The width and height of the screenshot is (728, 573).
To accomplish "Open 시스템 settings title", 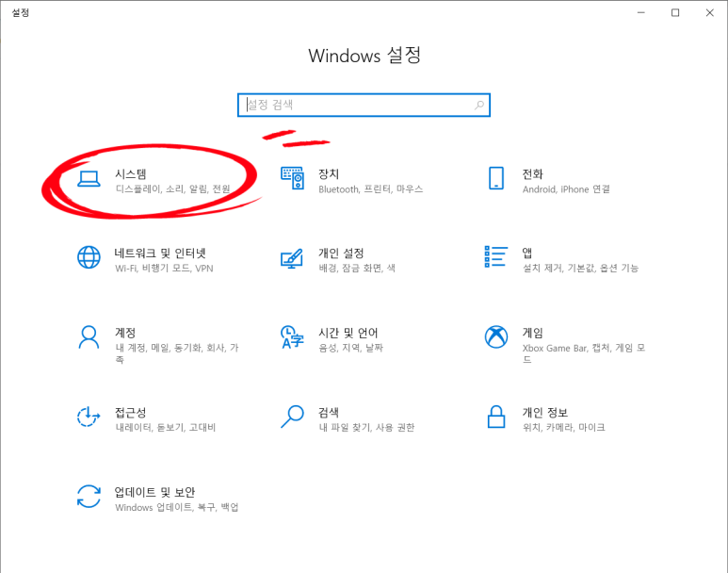I will (131, 174).
